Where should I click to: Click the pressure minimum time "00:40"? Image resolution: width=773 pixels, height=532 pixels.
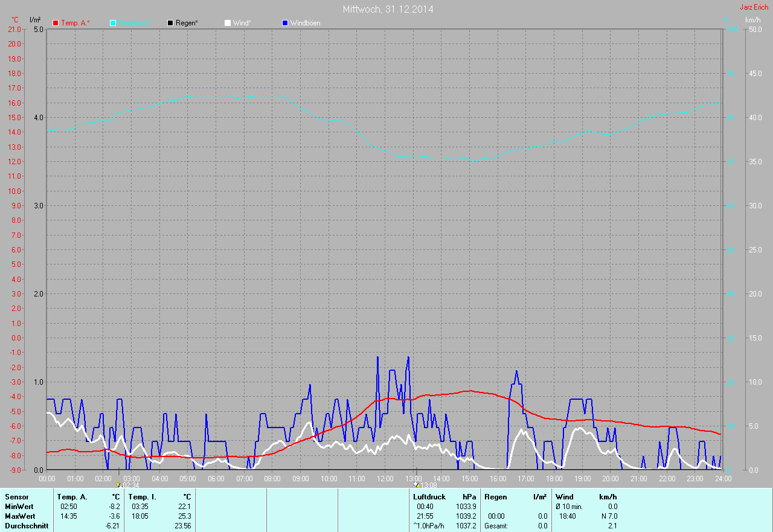pos(425,507)
